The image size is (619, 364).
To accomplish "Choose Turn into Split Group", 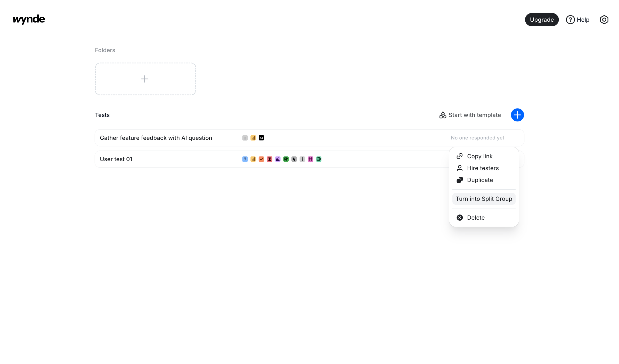I will click(484, 199).
